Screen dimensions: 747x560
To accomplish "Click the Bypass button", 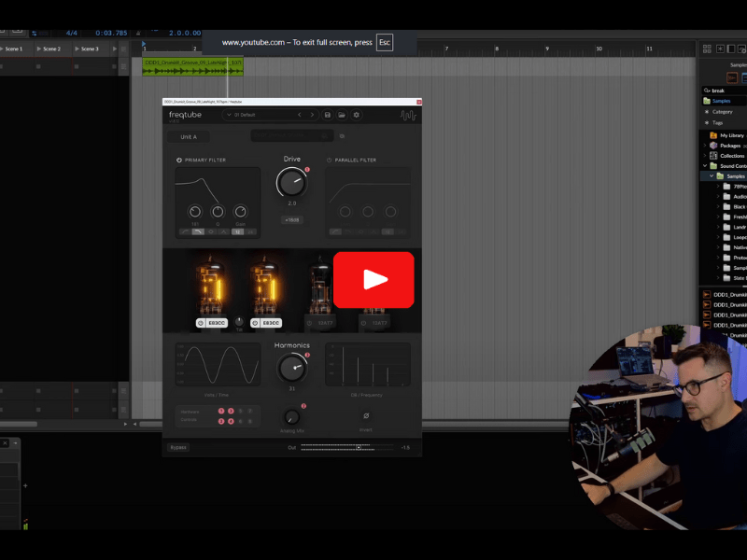I will pyautogui.click(x=177, y=447).
